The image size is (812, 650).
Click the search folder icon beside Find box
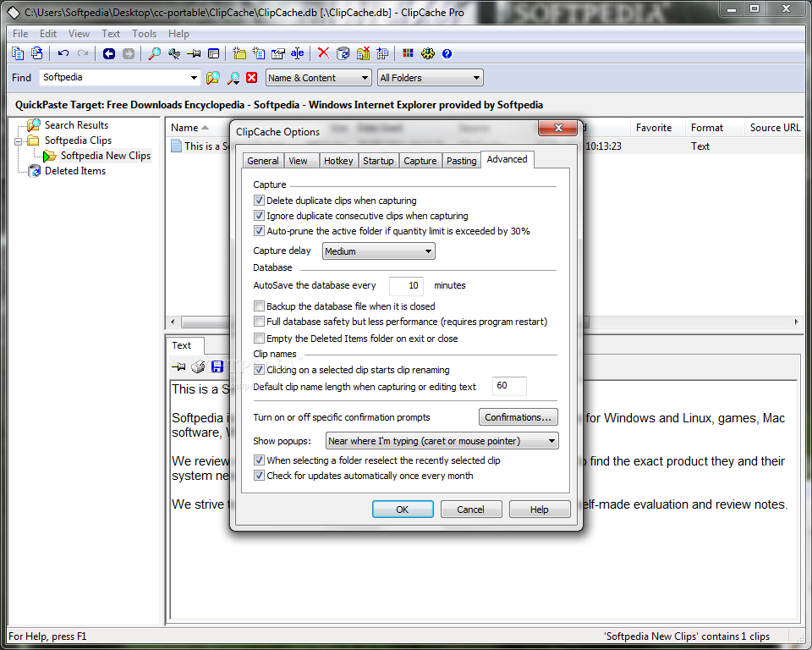click(x=213, y=78)
